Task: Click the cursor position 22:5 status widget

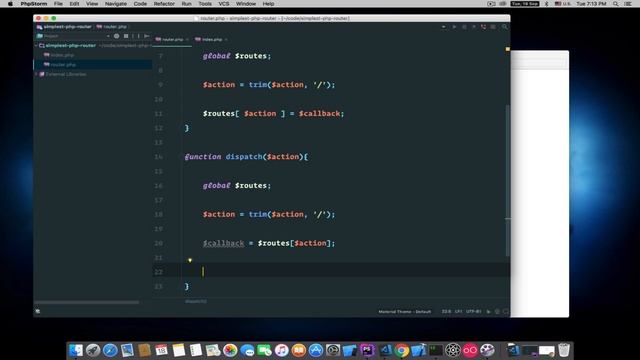Action: [x=446, y=311]
